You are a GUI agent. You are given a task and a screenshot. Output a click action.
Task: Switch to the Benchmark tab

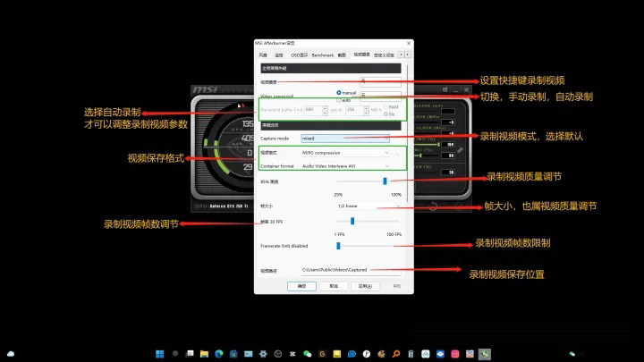coord(323,55)
